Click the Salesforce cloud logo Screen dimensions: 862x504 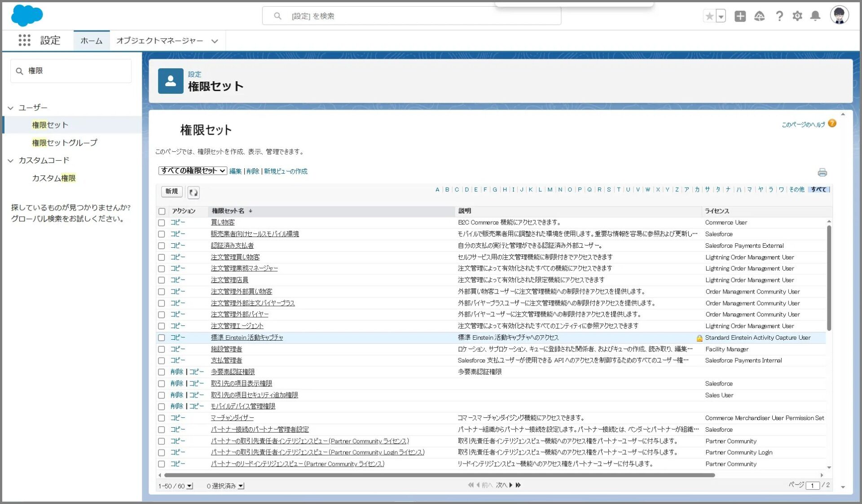pyautogui.click(x=26, y=15)
